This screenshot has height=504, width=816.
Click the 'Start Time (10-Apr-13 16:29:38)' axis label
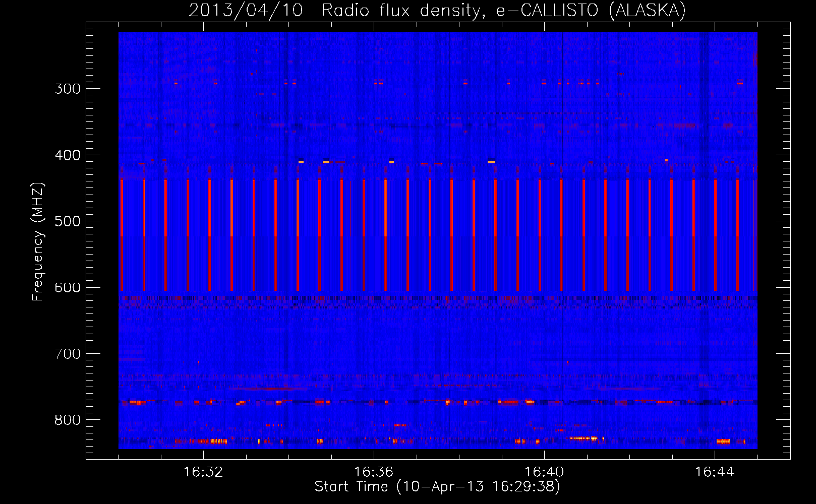tap(437, 487)
